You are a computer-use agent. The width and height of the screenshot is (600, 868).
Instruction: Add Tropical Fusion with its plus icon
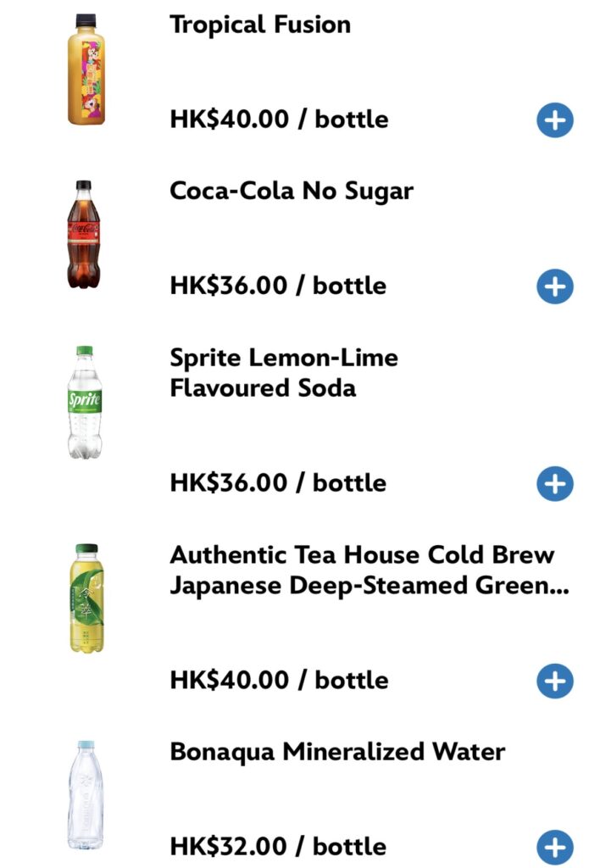tap(554, 120)
